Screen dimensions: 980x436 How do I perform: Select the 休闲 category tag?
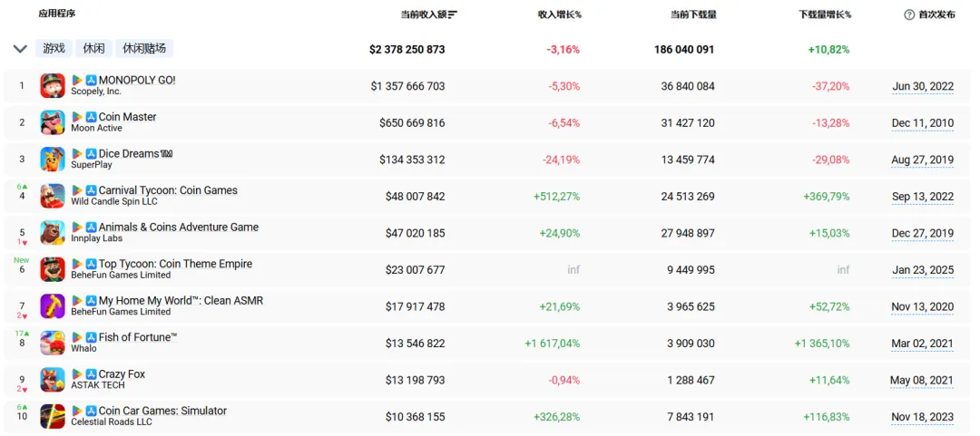tap(93, 49)
